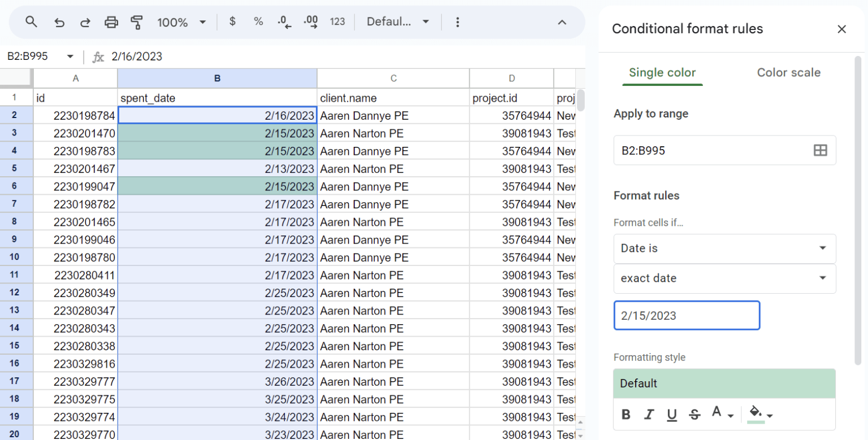This screenshot has width=868, height=440.
Task: Undo the last action
Action: (x=58, y=21)
